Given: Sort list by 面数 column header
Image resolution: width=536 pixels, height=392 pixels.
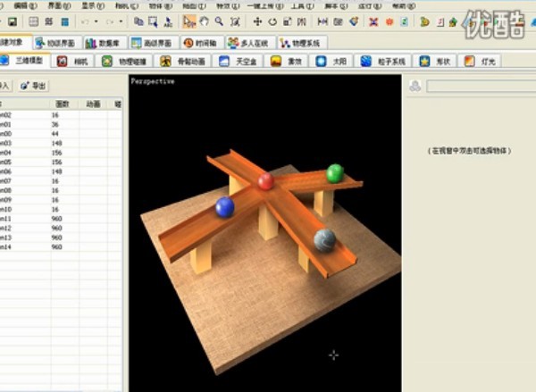Looking at the screenshot, I should click(62, 104).
